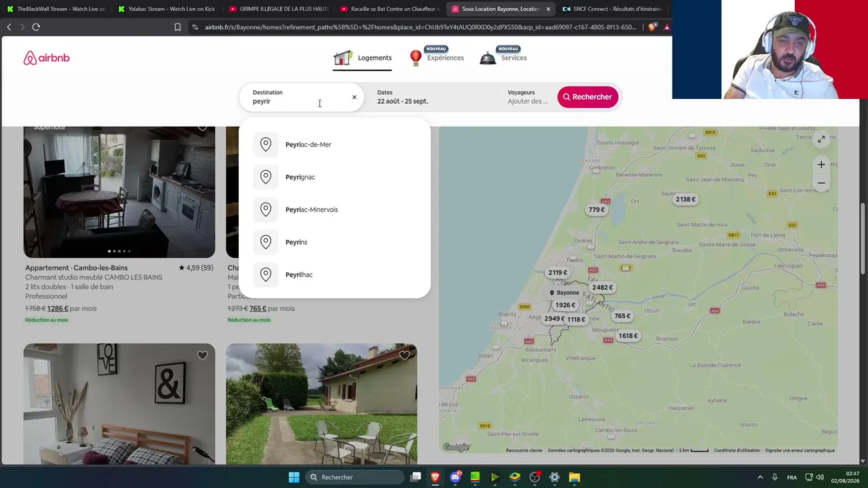
Task: Open Conditions d'utilisation map link
Action: [x=737, y=450]
